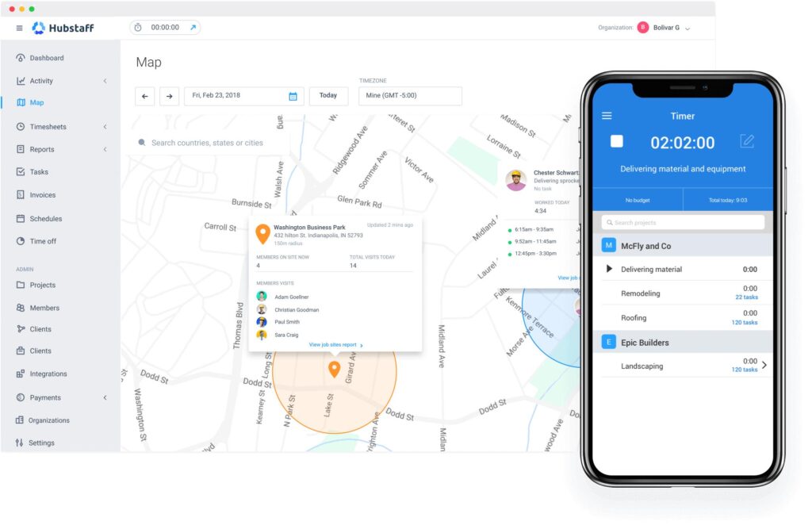Click the Epic Builders E badge
Image resolution: width=812 pixels, height=529 pixels.
[608, 342]
